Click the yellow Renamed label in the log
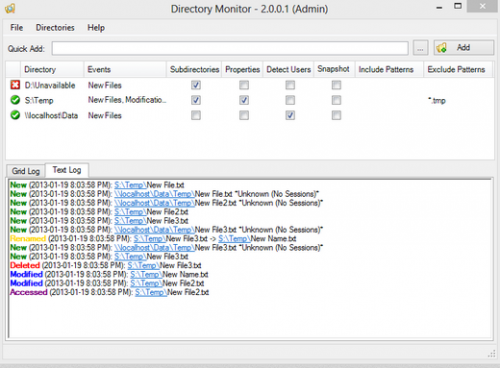500x368 pixels. point(28,239)
